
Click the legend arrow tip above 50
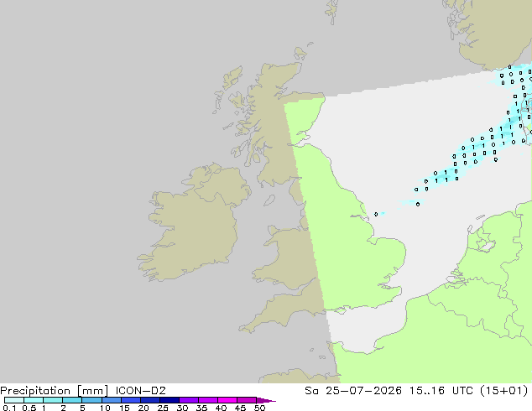point(266,400)
